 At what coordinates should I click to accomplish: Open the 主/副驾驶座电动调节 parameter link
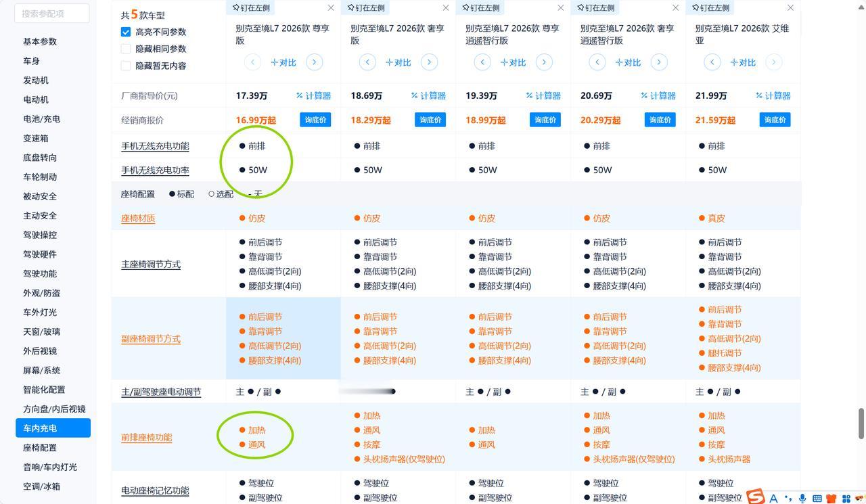[161, 392]
